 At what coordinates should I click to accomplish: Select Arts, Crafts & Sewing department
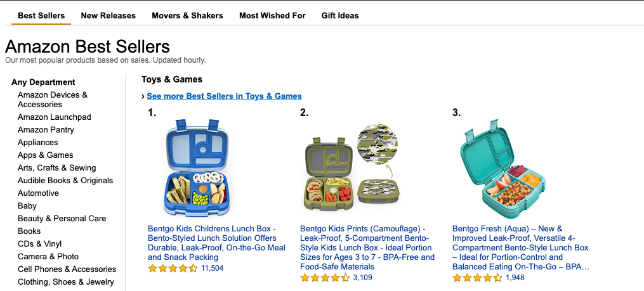pyautogui.click(x=56, y=168)
